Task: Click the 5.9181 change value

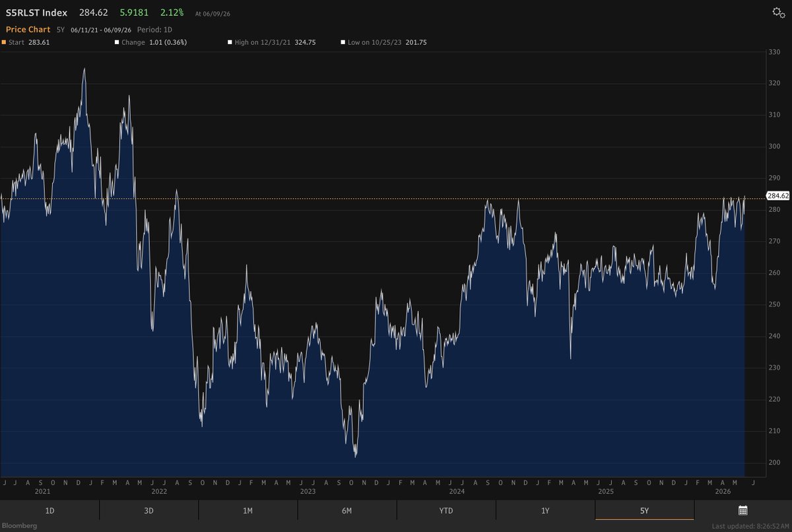Action: coord(134,13)
